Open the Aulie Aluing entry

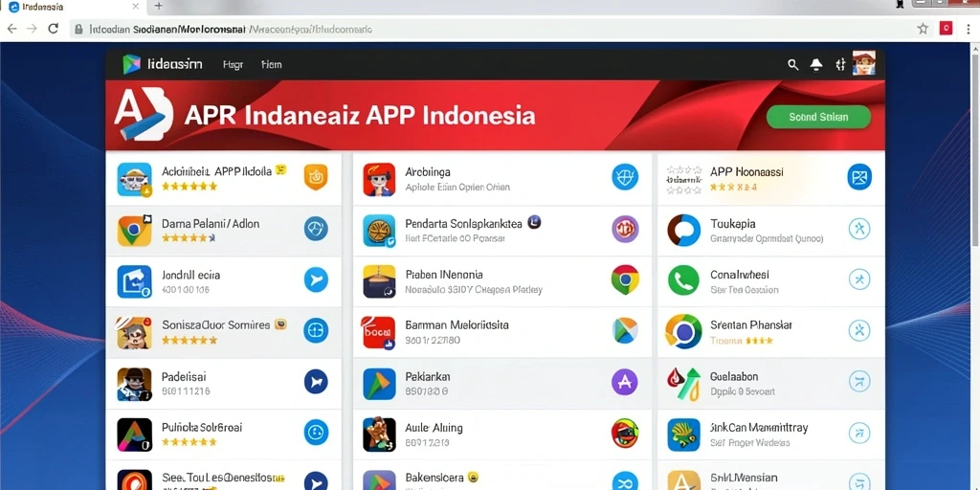coord(501,434)
